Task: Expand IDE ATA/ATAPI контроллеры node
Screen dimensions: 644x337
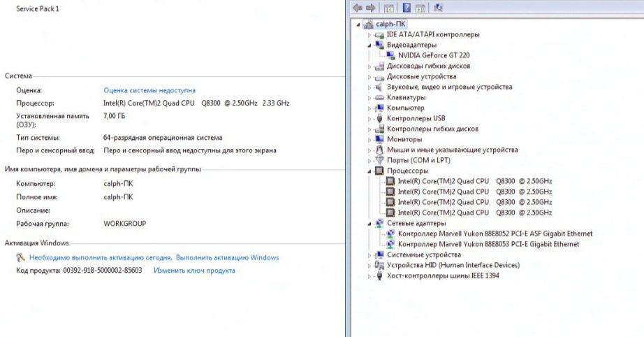Action: click(369, 35)
